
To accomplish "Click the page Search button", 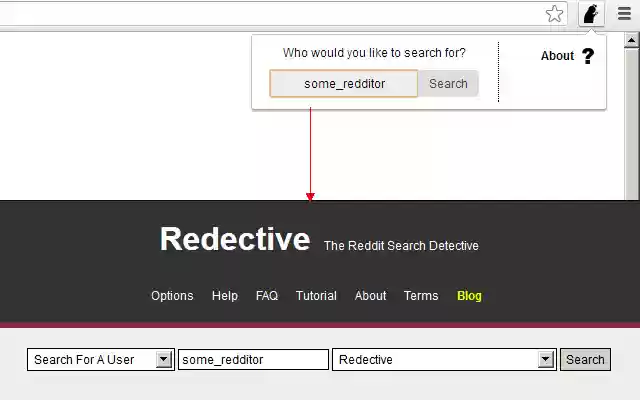I will pyautogui.click(x=585, y=360).
